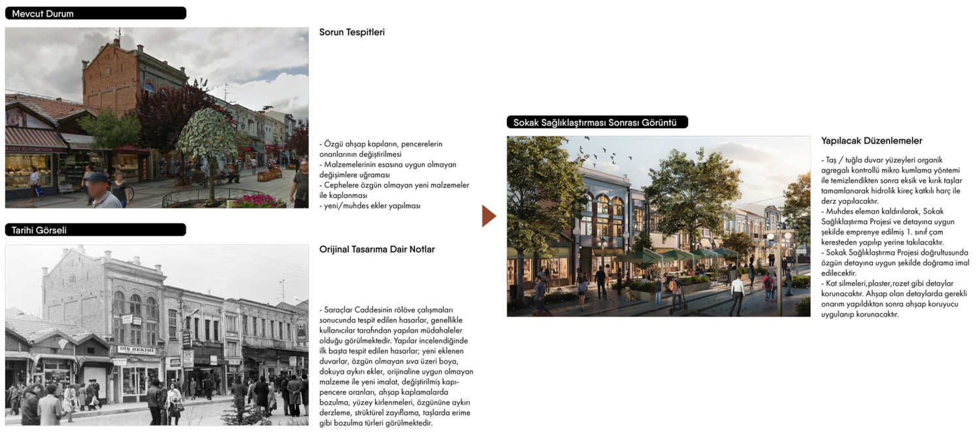Click the orange arrow between the images

coord(490,216)
